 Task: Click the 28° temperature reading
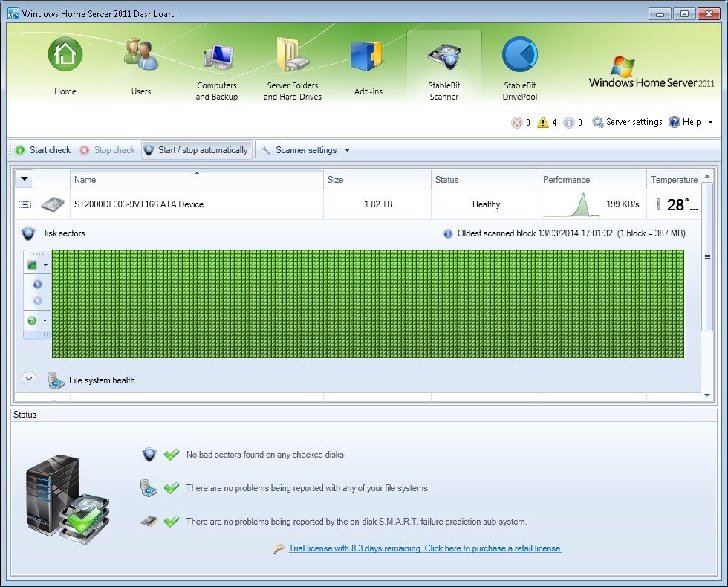coord(682,204)
